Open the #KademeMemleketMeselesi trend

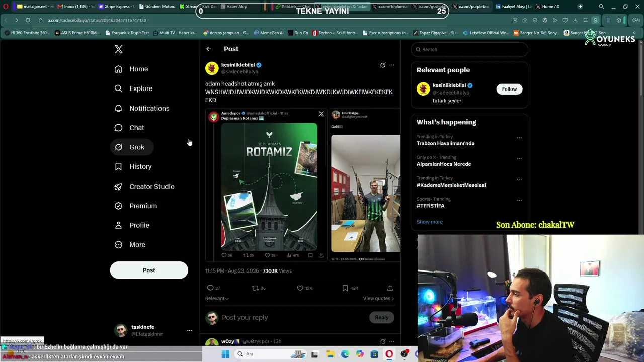[x=451, y=185]
